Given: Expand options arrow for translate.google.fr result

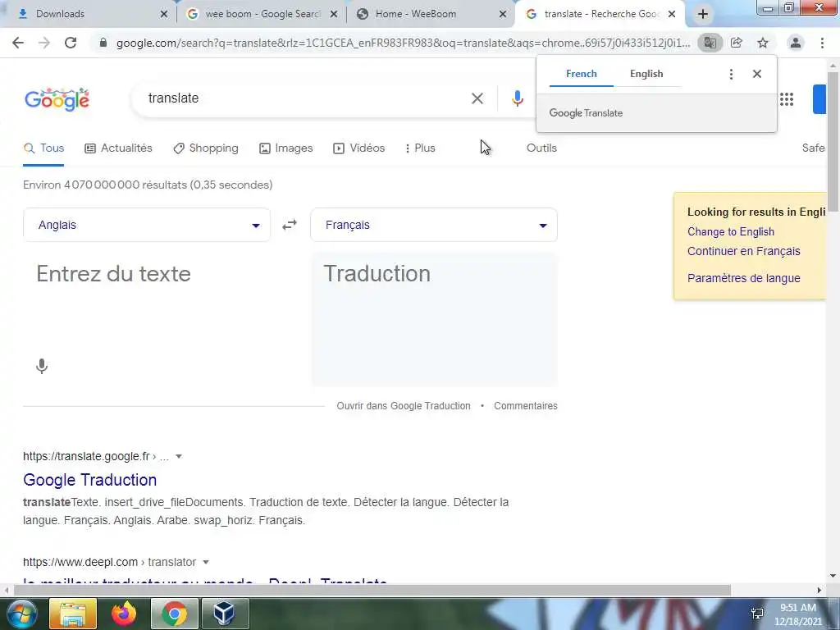Looking at the screenshot, I should [179, 456].
